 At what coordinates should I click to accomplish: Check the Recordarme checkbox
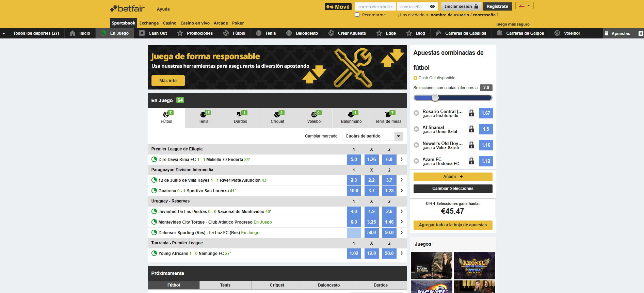tap(357, 15)
